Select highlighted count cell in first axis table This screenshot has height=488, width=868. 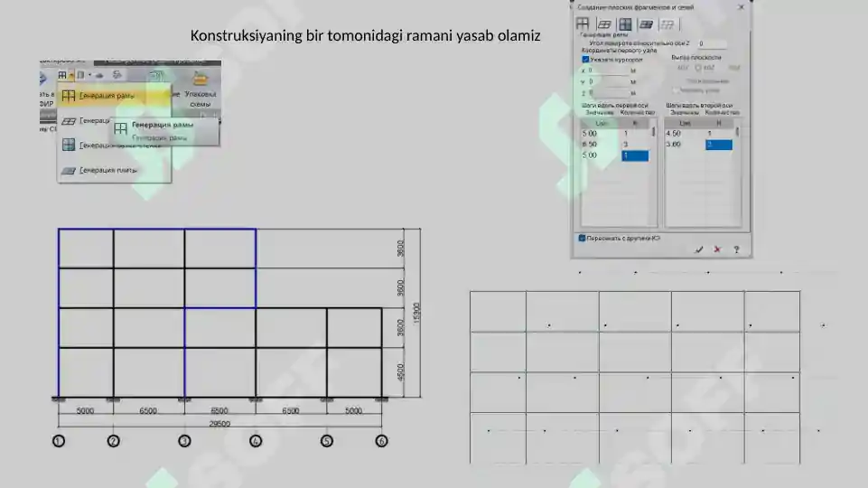point(635,155)
